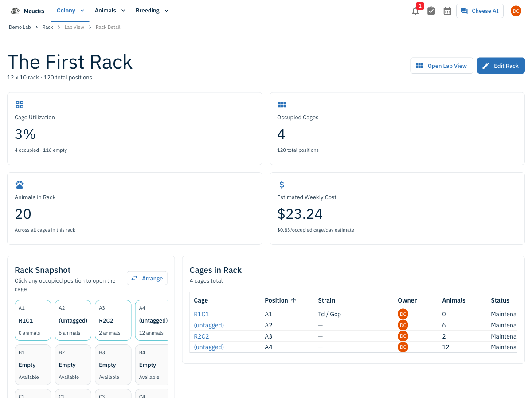
Task: Click the sort arrow next to Position
Action: coord(293,300)
